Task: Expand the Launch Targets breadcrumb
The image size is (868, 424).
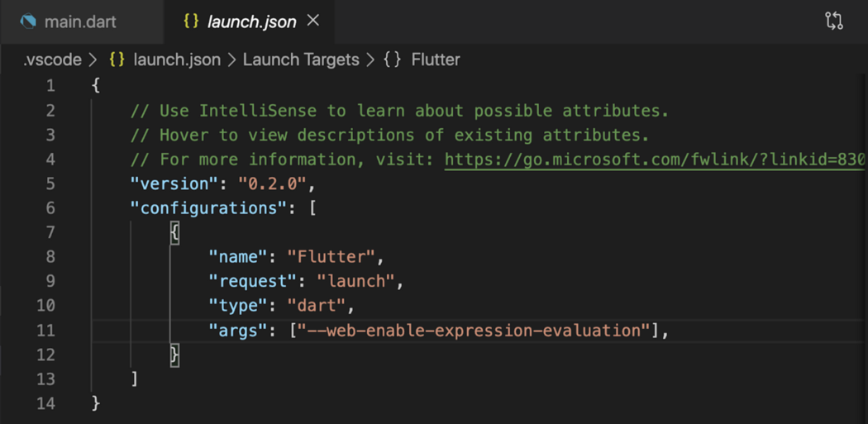Action: [300, 60]
